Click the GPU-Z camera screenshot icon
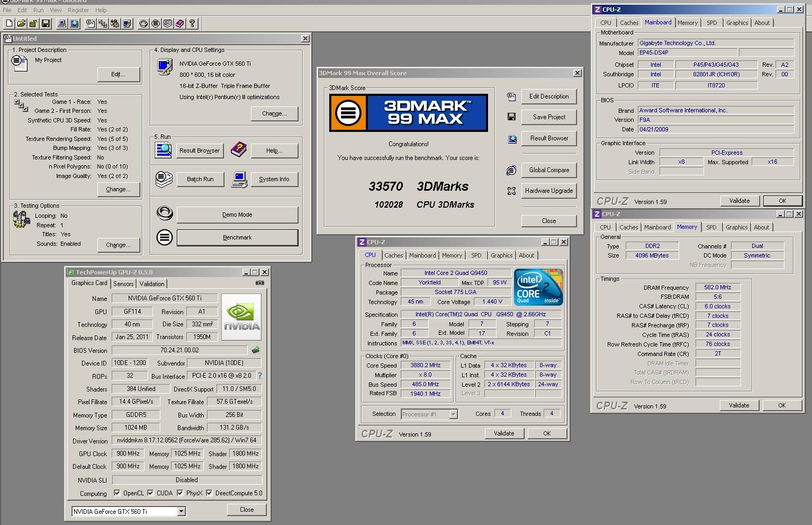Viewport: 812px width, 525px height. tap(260, 283)
